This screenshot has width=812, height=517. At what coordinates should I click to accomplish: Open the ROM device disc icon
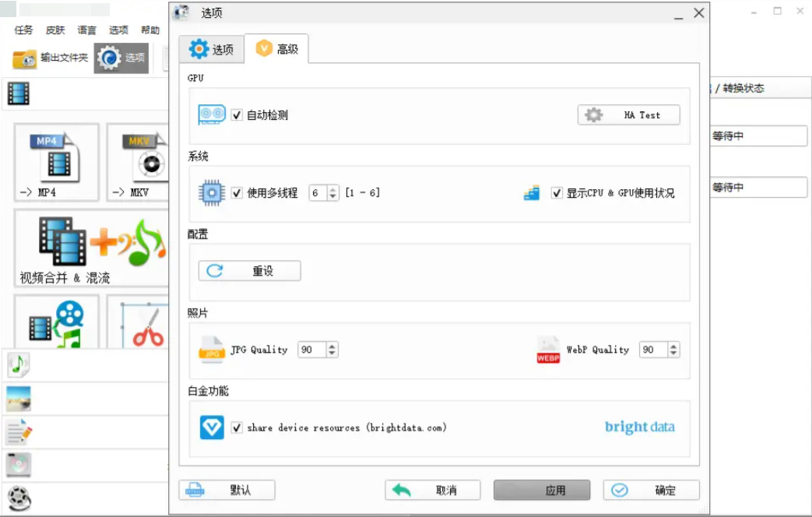pyautogui.click(x=19, y=465)
